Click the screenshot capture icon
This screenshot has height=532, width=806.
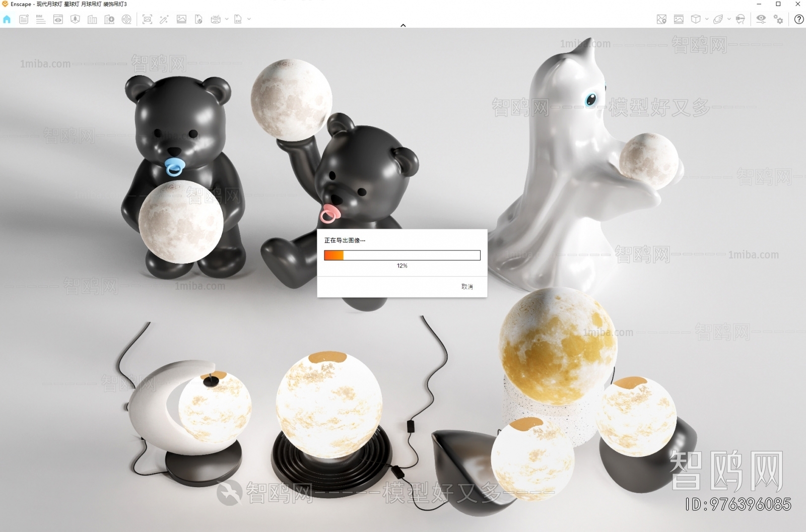pos(147,20)
